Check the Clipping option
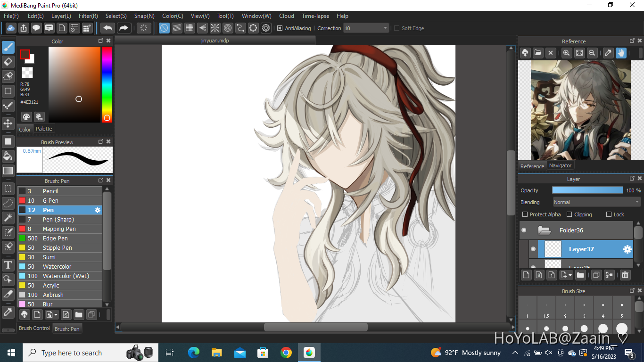The width and height of the screenshot is (644, 362). pyautogui.click(x=569, y=214)
